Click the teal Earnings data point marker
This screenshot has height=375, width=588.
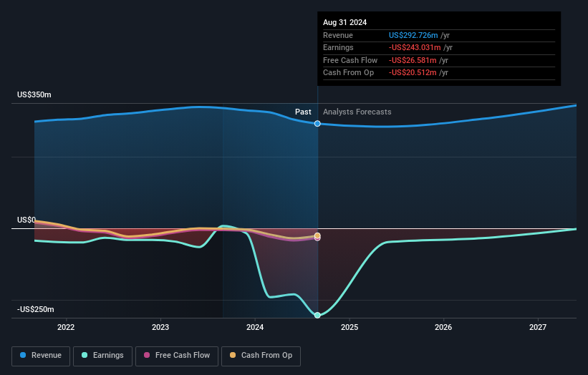pyautogui.click(x=317, y=315)
